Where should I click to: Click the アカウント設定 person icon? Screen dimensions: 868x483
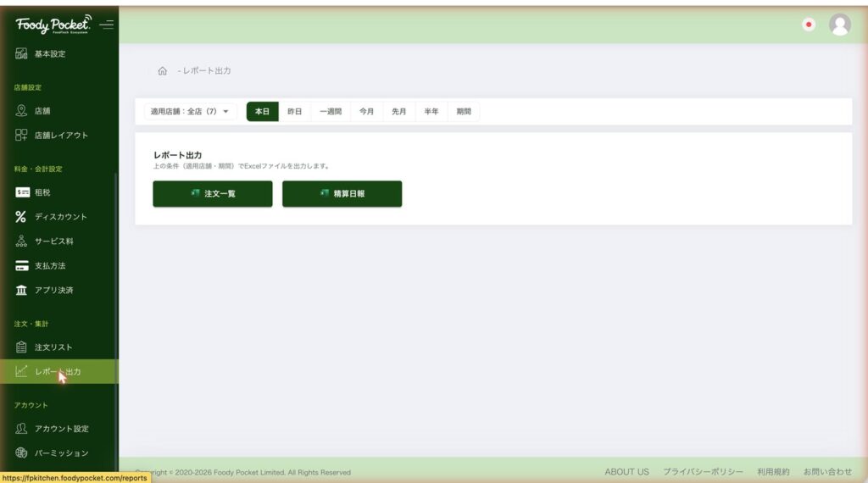[21, 428]
